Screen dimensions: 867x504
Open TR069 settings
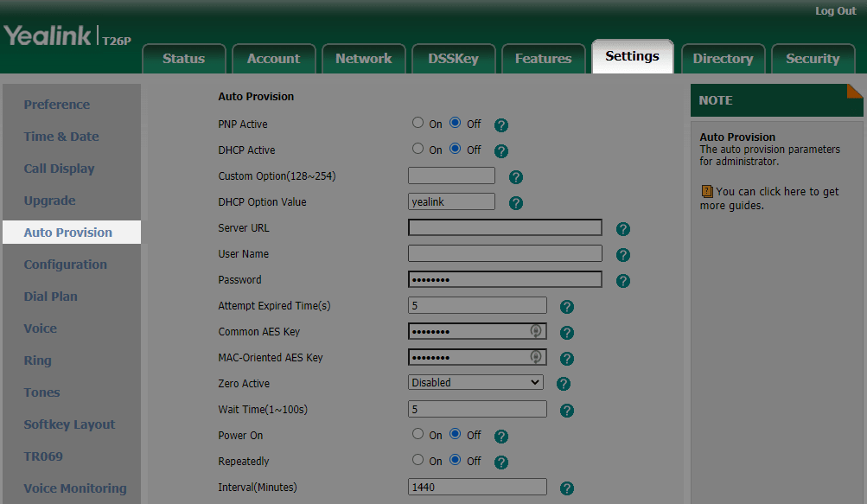click(x=43, y=456)
